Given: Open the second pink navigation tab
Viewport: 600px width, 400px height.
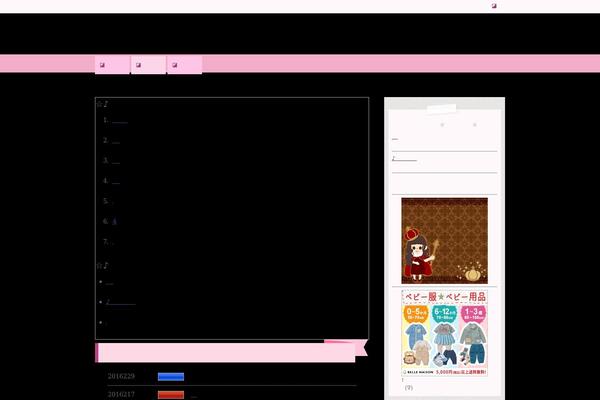Looking at the screenshot, I should (148, 65).
